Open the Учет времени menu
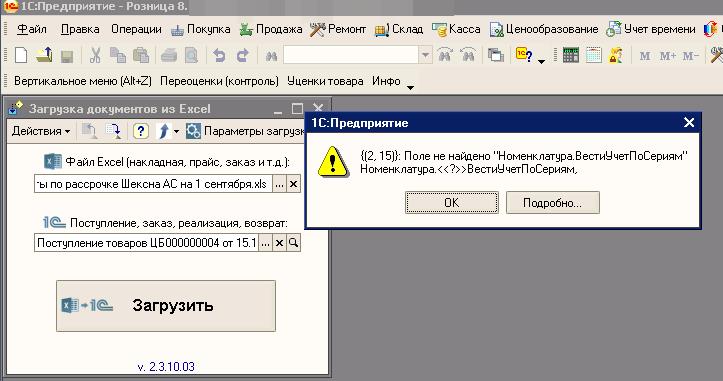723x381 pixels. 651,29
